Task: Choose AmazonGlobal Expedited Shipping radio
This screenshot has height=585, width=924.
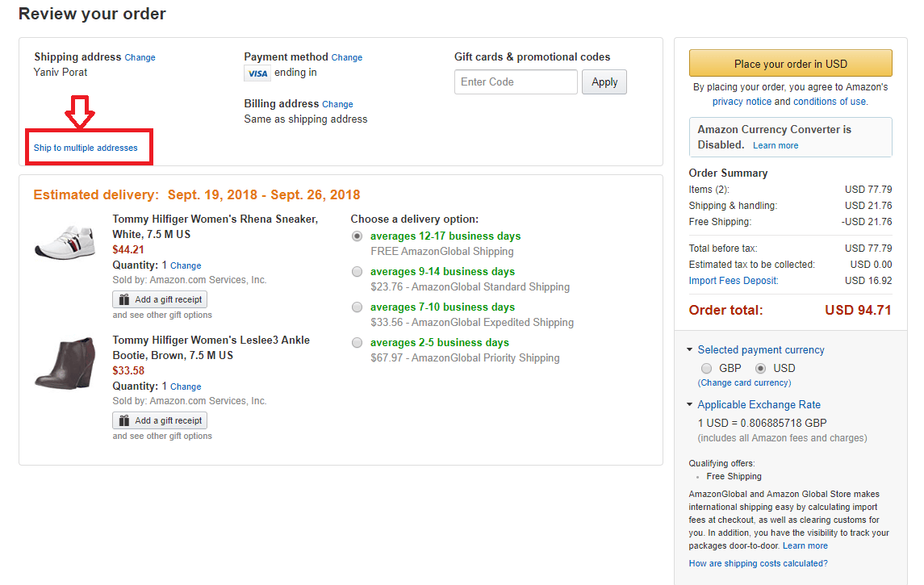Action: pyautogui.click(x=357, y=307)
